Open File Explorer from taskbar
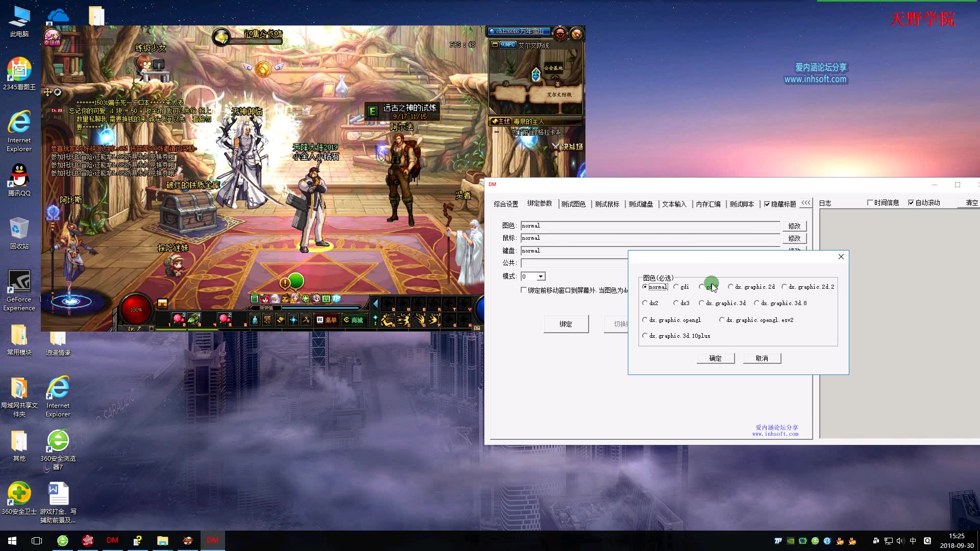The width and height of the screenshot is (980, 551). tap(162, 541)
